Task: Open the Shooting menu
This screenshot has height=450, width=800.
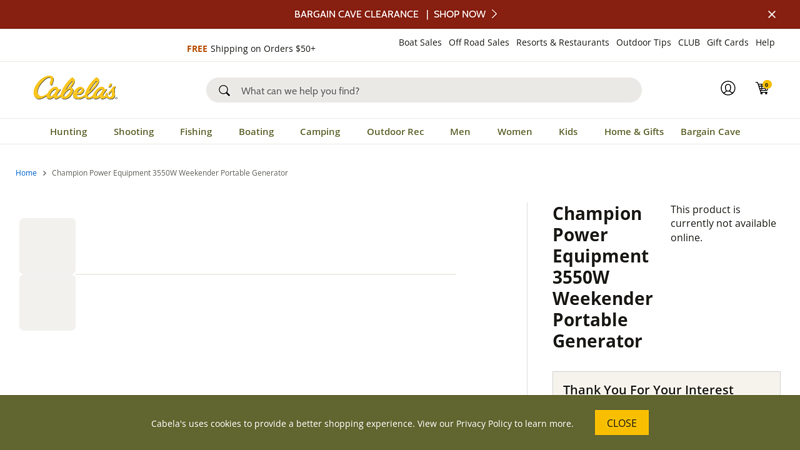Action: pyautogui.click(x=134, y=132)
